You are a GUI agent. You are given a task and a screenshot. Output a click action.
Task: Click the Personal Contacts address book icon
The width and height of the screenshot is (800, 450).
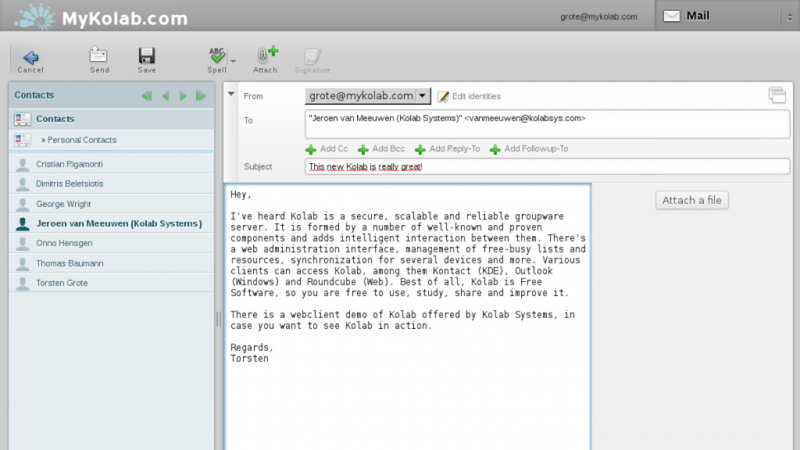[x=22, y=140]
